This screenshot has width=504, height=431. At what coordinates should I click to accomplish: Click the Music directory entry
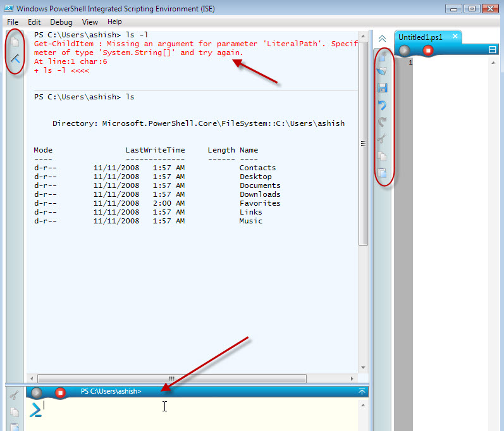(x=250, y=221)
